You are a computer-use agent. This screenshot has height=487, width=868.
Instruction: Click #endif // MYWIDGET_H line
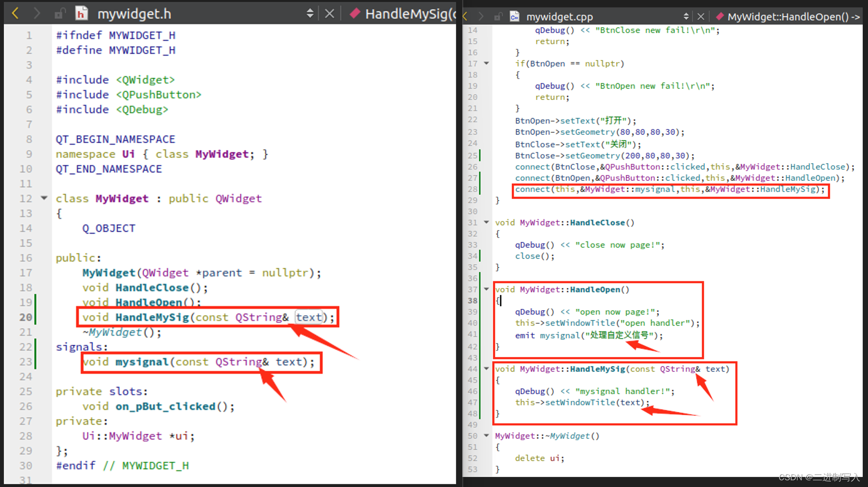122,465
